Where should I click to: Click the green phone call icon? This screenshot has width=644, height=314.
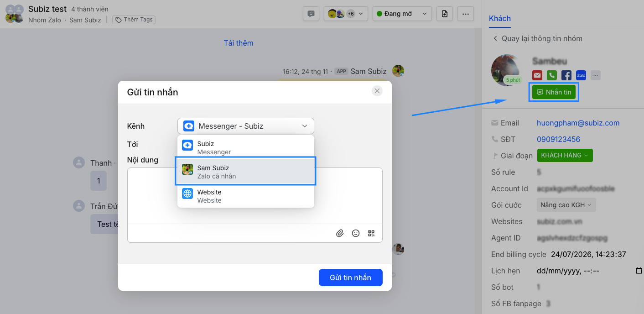pos(552,75)
